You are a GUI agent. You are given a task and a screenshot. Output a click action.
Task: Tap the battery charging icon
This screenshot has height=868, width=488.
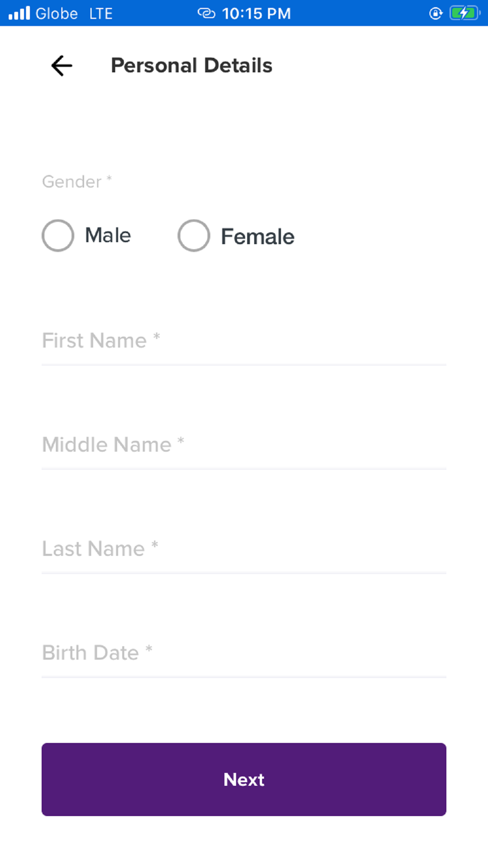pyautogui.click(x=465, y=13)
